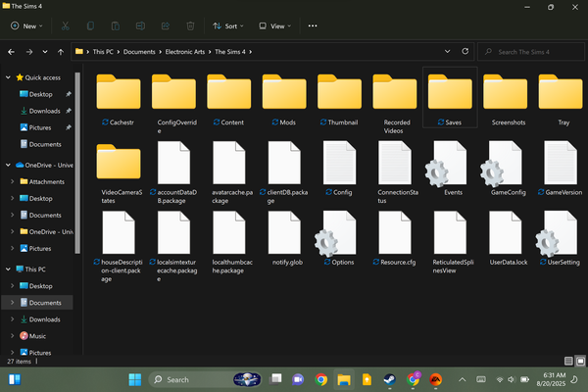Click the Copy icon in toolbar
Viewport: 588px width, 392px height.
point(90,25)
